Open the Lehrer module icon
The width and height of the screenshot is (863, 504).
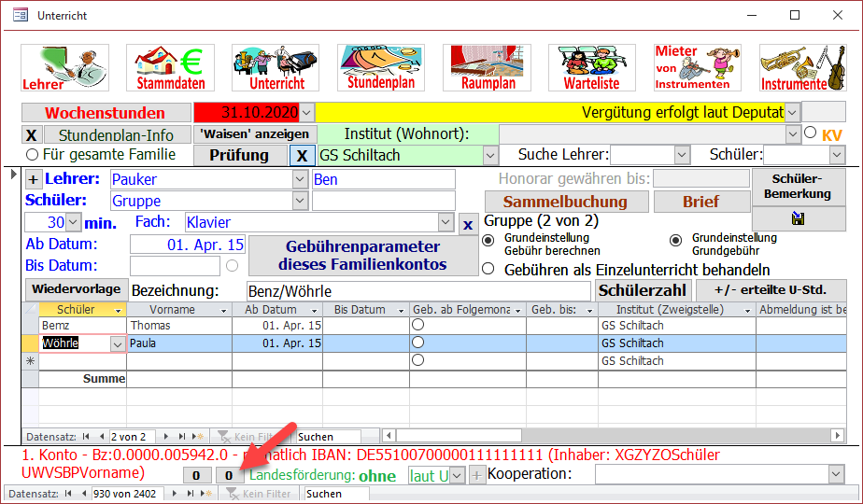point(65,67)
